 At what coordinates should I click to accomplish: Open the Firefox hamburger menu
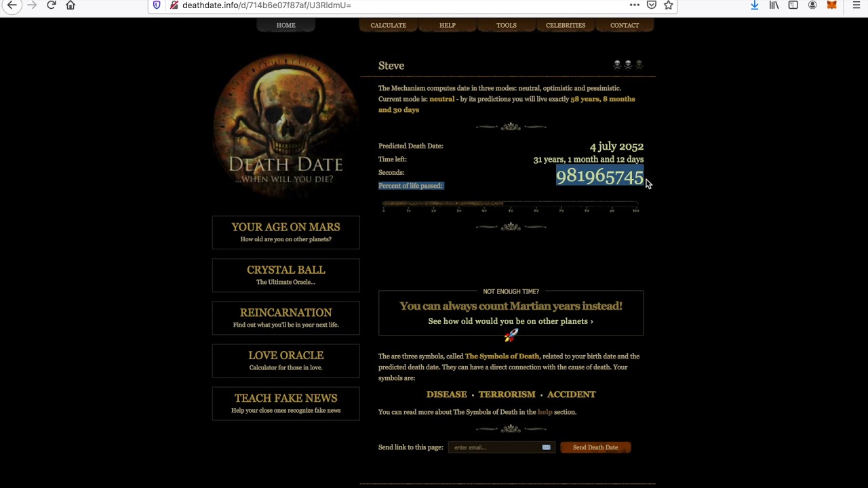pyautogui.click(x=856, y=5)
